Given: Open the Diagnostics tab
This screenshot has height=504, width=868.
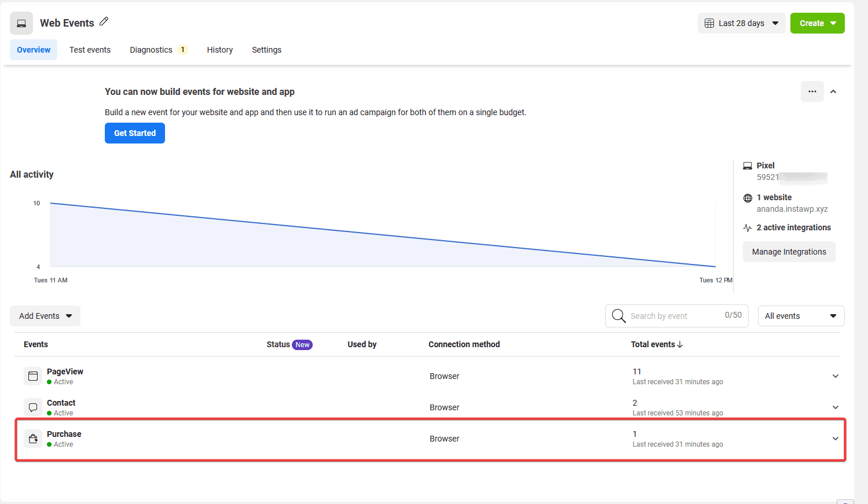Looking at the screenshot, I should tap(151, 50).
